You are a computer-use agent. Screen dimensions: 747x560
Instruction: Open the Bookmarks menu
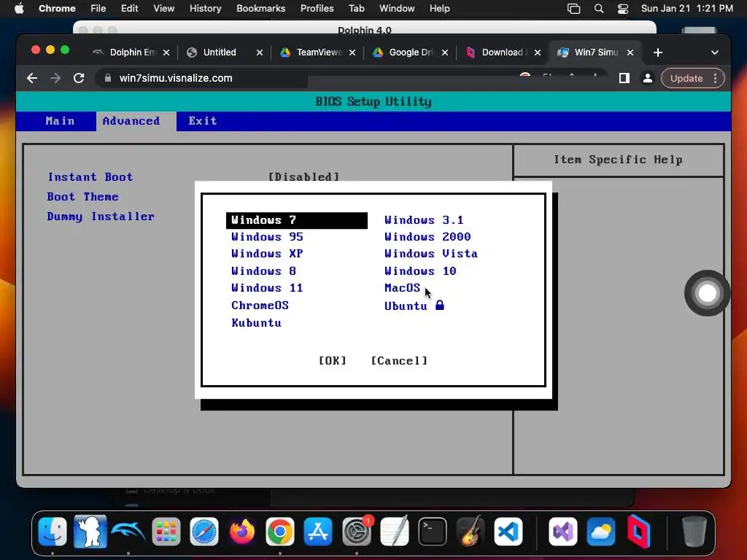tap(260, 9)
